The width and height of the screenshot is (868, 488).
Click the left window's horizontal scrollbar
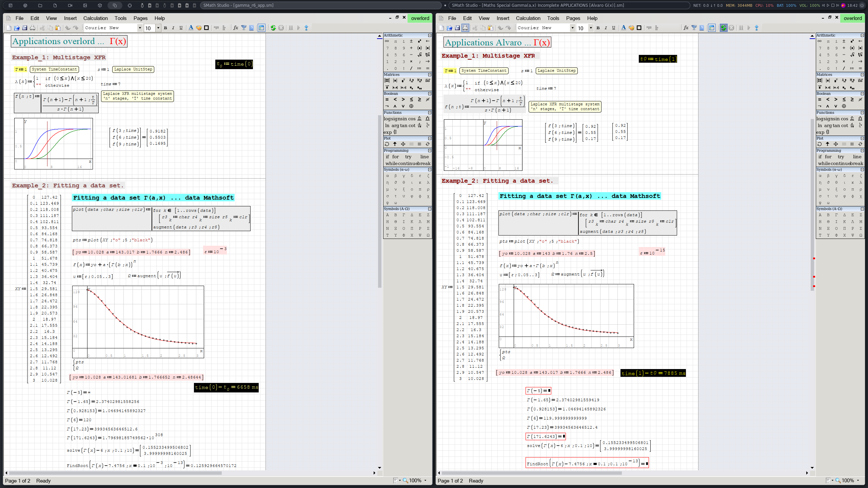(x=115, y=473)
